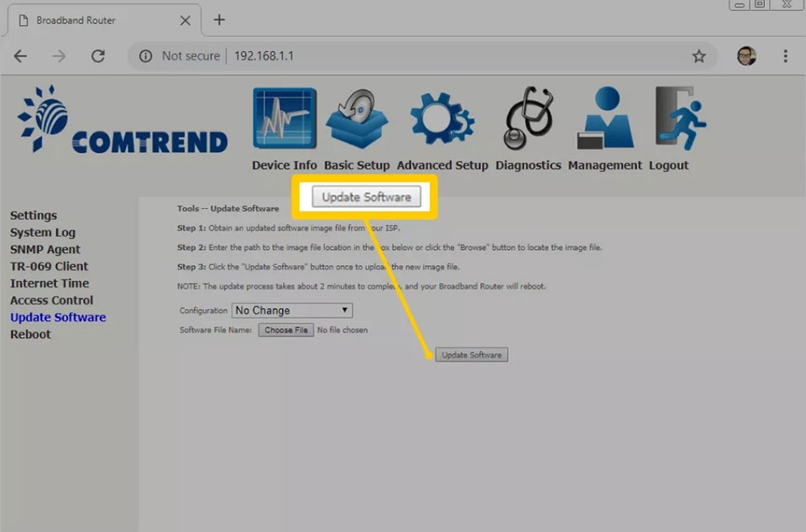Open the Chrome three-dot menu

click(786, 56)
